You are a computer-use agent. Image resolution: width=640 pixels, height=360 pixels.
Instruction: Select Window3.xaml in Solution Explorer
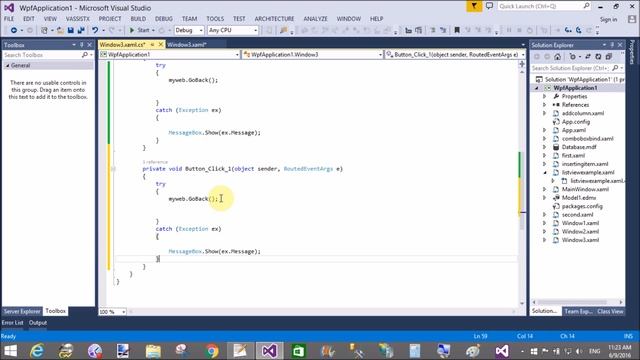point(580,240)
